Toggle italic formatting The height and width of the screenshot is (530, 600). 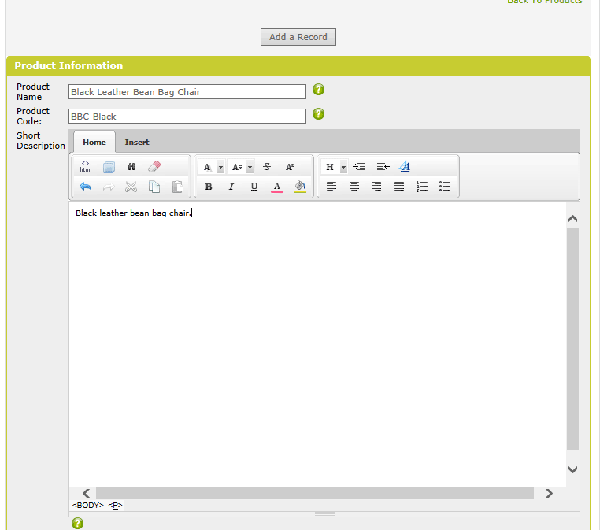point(231,187)
